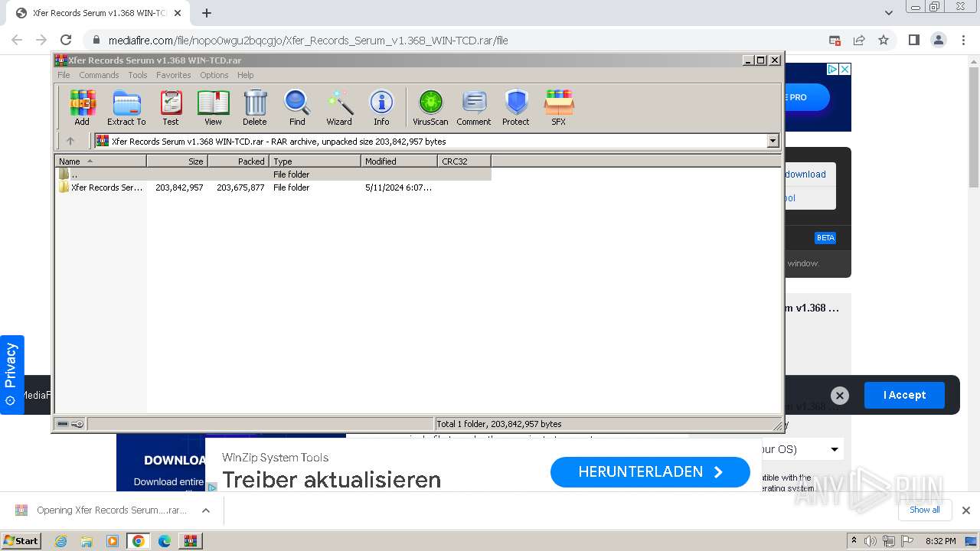Image resolution: width=980 pixels, height=551 pixels.
Task: Click the Info toolbar icon
Action: coord(381,107)
